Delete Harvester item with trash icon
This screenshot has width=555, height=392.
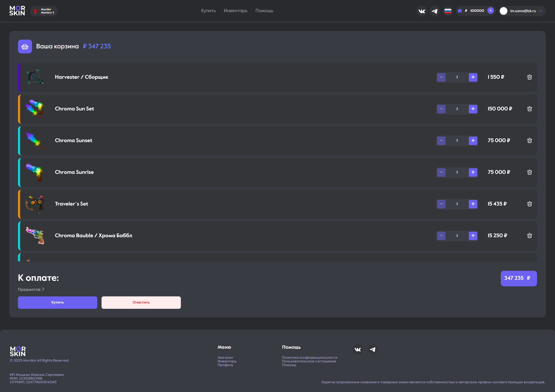[529, 77]
